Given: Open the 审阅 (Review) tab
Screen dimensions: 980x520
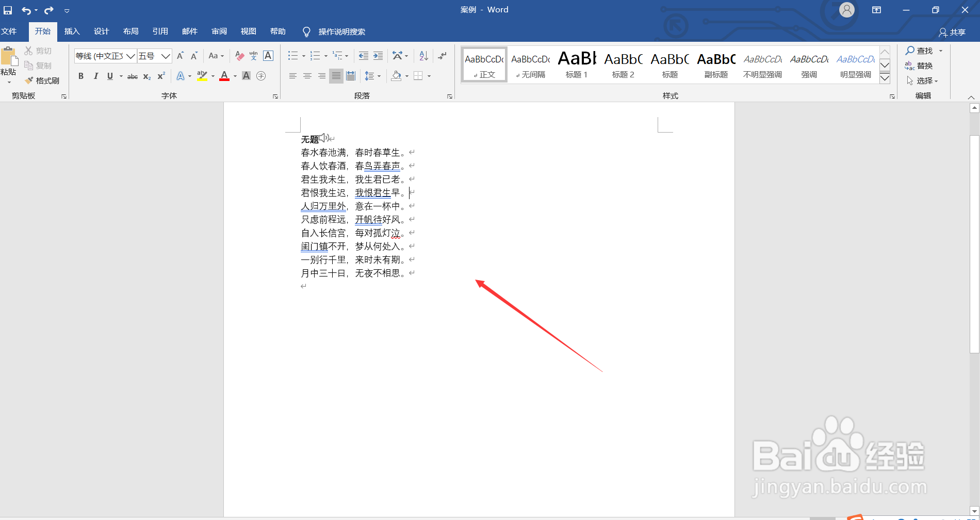Looking at the screenshot, I should tap(219, 31).
